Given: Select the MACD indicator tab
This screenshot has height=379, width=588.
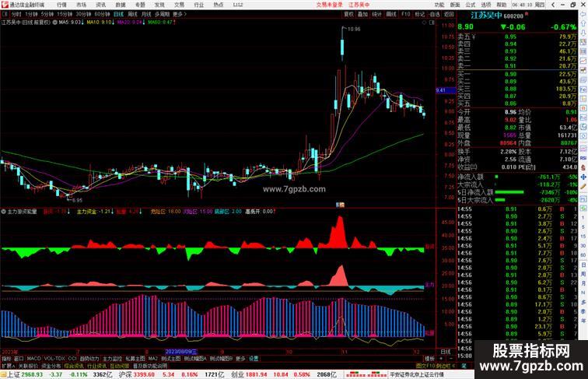Looking at the screenshot, I should (x=33, y=359).
